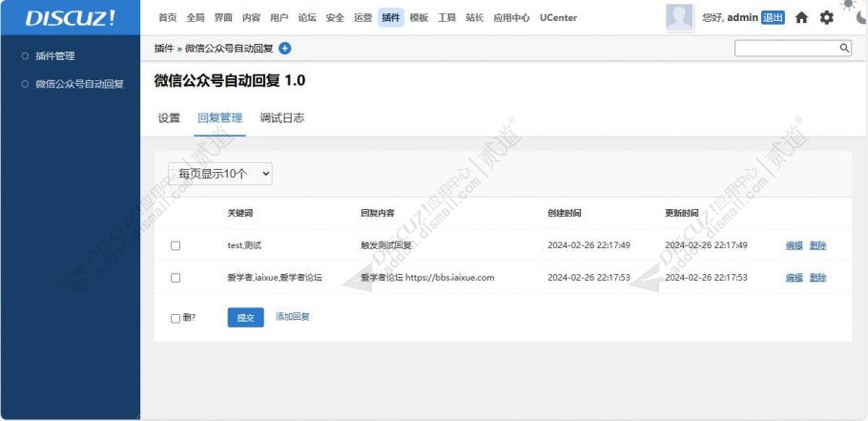Select the highlighted 插件 menu
This screenshot has width=868, height=421.
391,18
